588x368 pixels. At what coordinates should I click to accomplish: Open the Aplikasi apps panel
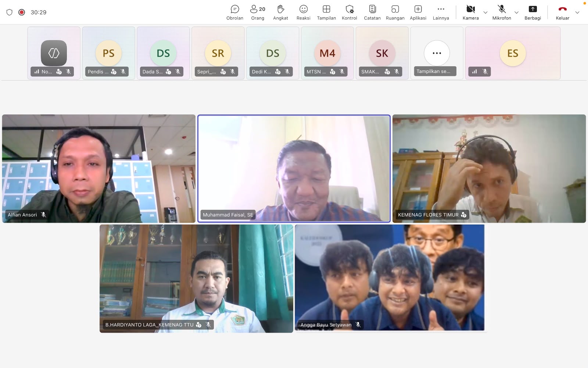(x=418, y=13)
